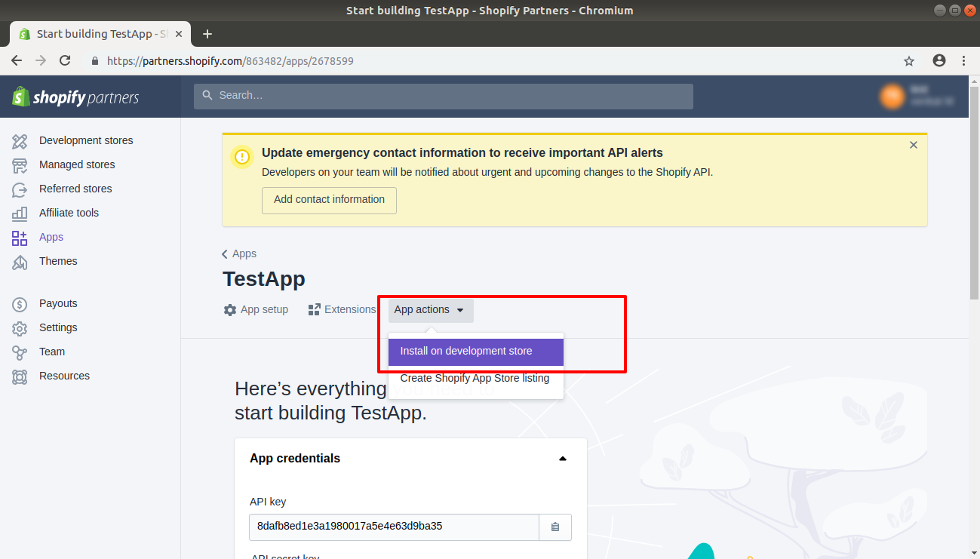Select Install on development store
Viewport: 980px width, 559px height.
[476, 352]
